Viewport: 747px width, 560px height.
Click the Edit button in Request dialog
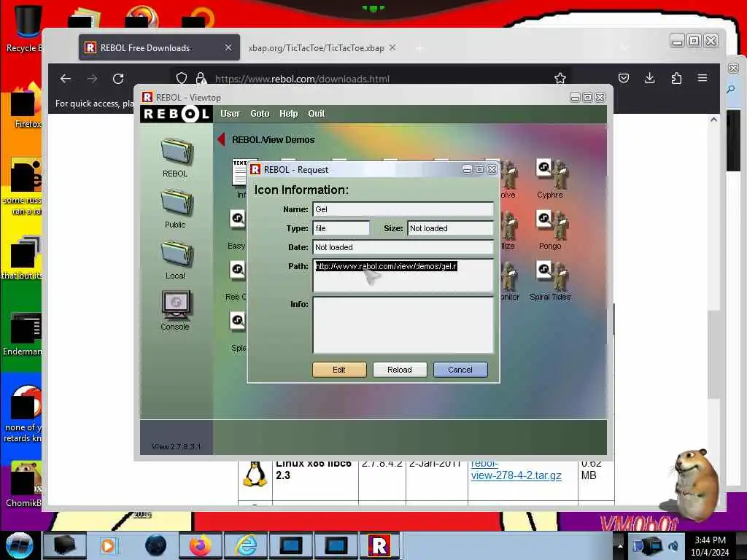point(339,370)
